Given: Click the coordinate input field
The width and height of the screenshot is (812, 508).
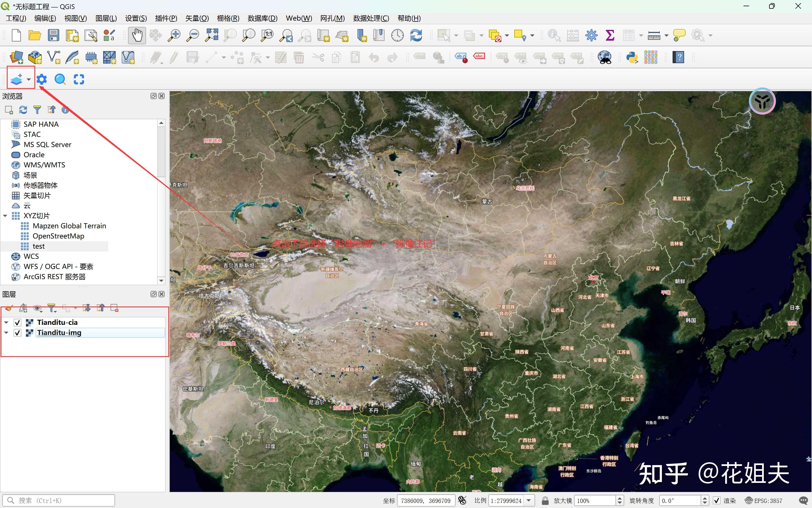Looking at the screenshot, I should [426, 501].
